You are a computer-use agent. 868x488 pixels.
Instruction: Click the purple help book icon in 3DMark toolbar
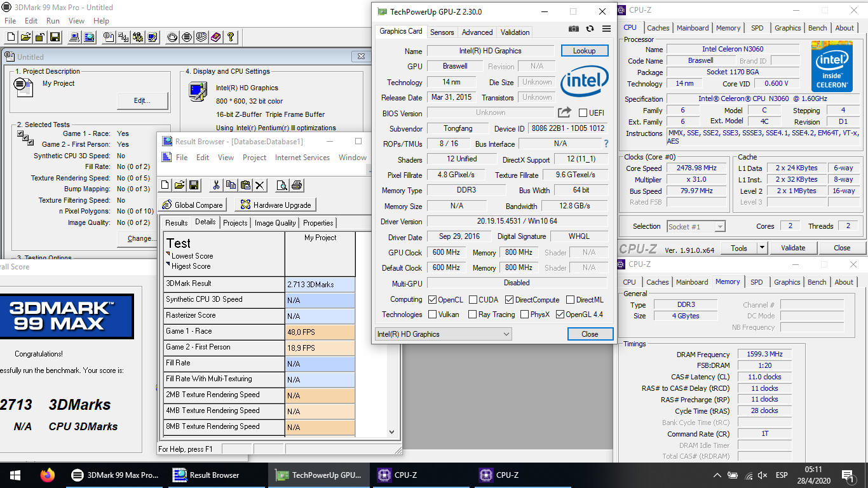(216, 37)
